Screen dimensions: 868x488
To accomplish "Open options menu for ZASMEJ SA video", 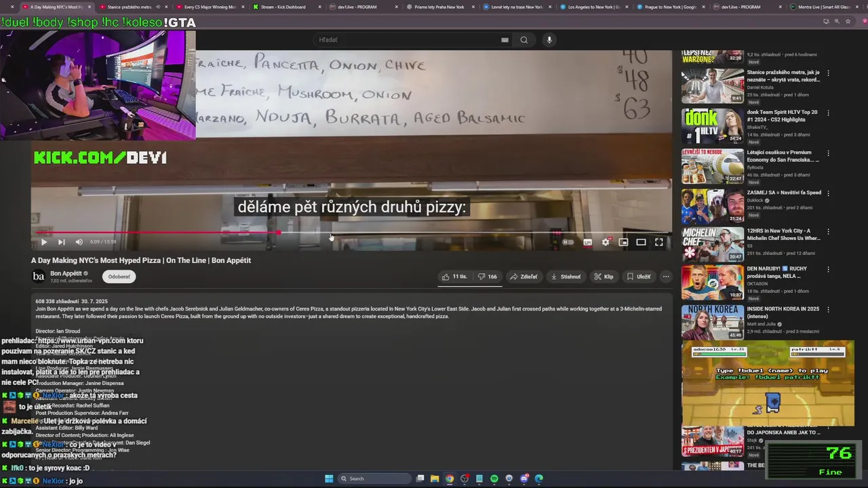I will 828,193.
